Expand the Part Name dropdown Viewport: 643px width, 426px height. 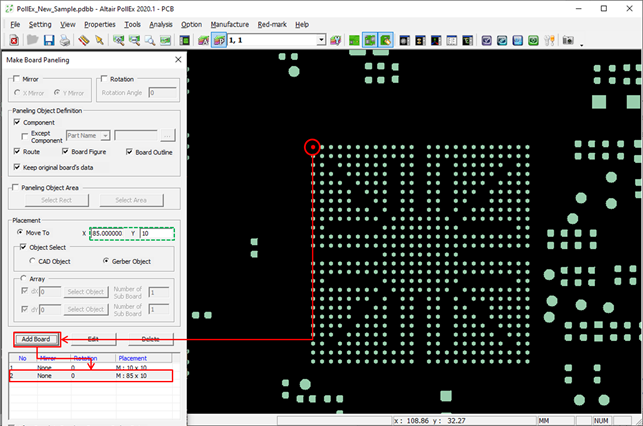pos(105,135)
